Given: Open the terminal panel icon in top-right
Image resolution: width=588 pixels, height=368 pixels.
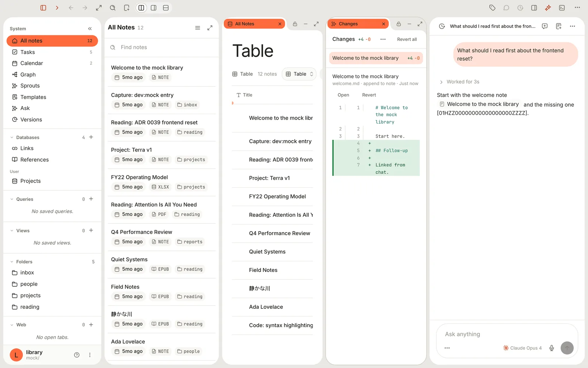Looking at the screenshot, I should pyautogui.click(x=562, y=8).
